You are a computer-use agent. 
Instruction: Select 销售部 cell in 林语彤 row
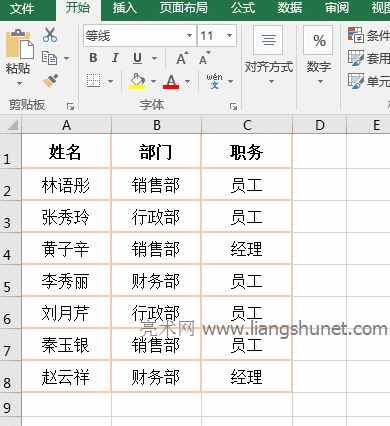156,185
